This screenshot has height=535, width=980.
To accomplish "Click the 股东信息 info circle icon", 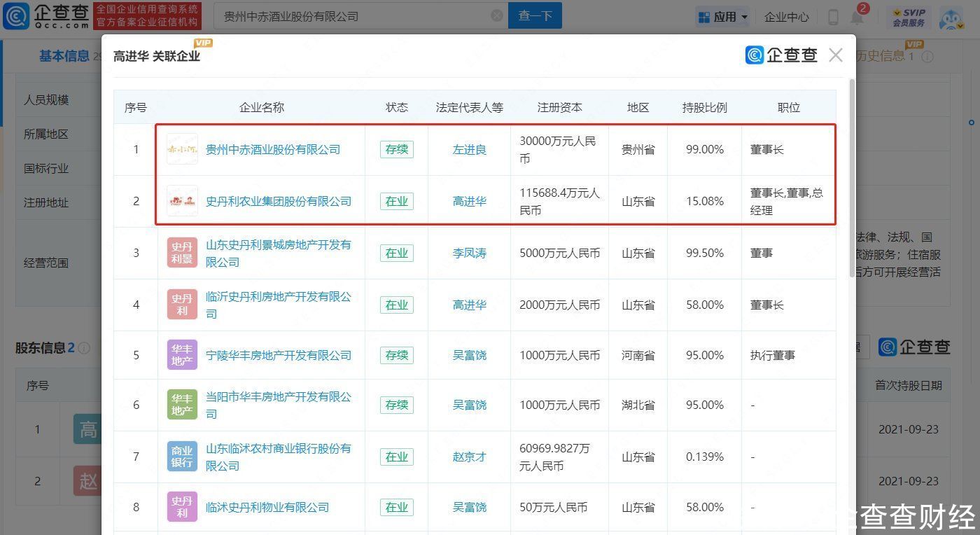I will point(85,348).
